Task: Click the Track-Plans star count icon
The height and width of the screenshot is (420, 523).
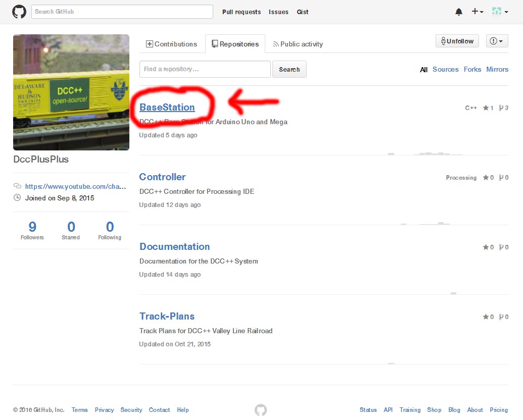Action: point(488,317)
